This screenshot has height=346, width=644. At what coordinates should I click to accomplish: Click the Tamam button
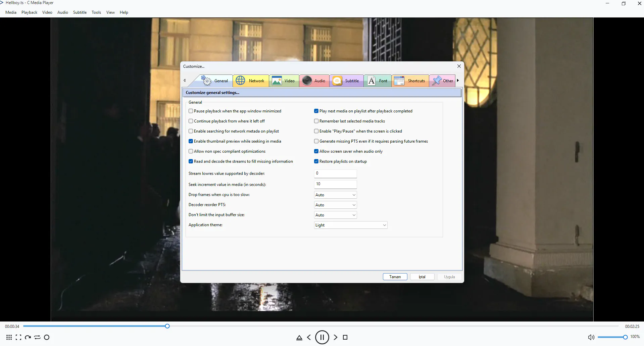(x=395, y=277)
